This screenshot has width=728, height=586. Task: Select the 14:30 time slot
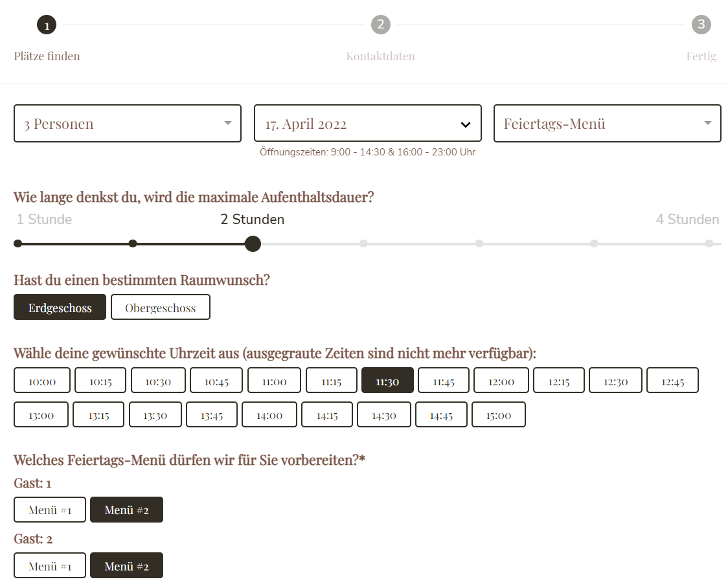384,414
